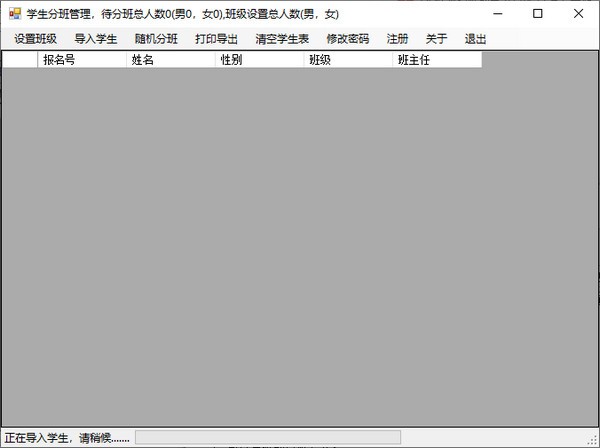
Task: Click the blank top-left grid corner cell
Action: (20, 60)
